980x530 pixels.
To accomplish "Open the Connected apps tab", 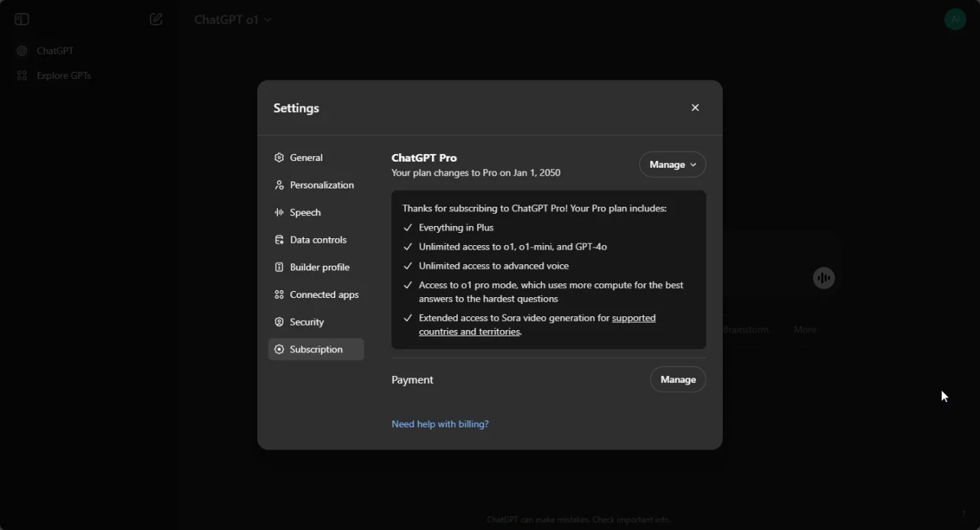I will [x=315, y=295].
